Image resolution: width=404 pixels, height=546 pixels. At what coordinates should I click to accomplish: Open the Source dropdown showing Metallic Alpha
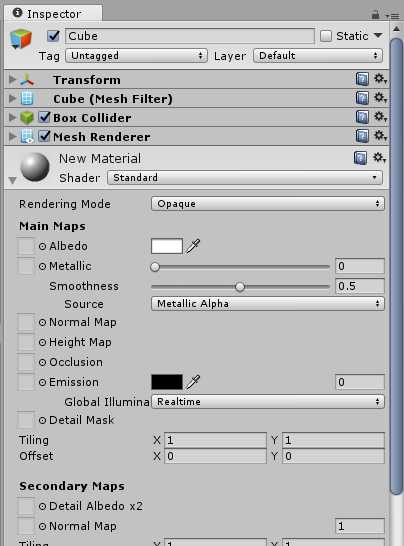click(x=268, y=304)
